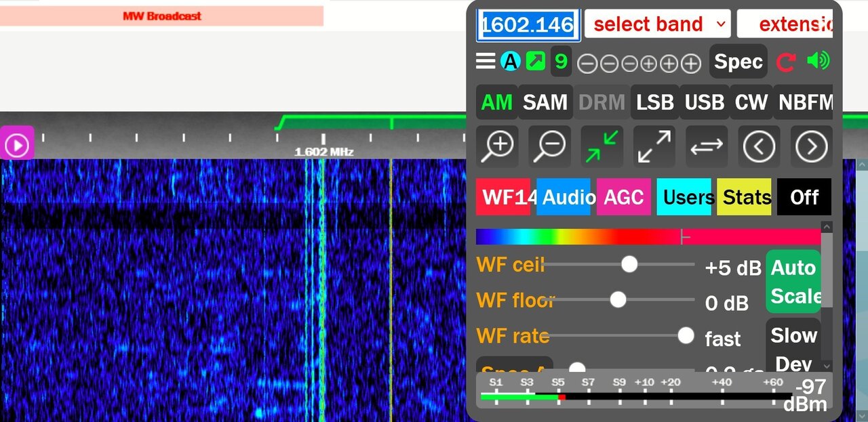
Task: Click the Auto Scale button
Action: [x=793, y=281]
